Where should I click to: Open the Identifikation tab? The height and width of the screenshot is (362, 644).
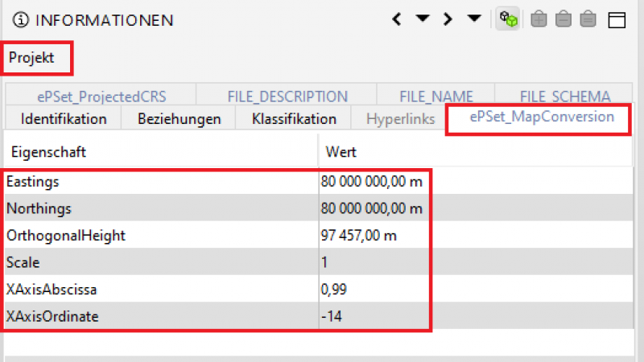click(x=64, y=119)
